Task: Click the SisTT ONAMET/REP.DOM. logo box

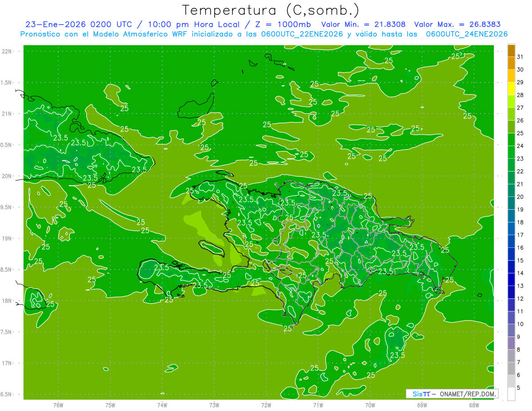Action: (x=452, y=394)
